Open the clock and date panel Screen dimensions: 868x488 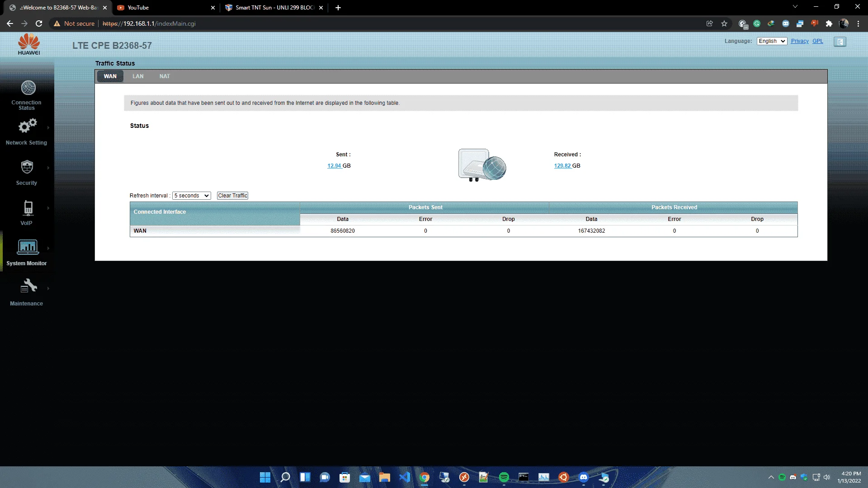(x=849, y=477)
